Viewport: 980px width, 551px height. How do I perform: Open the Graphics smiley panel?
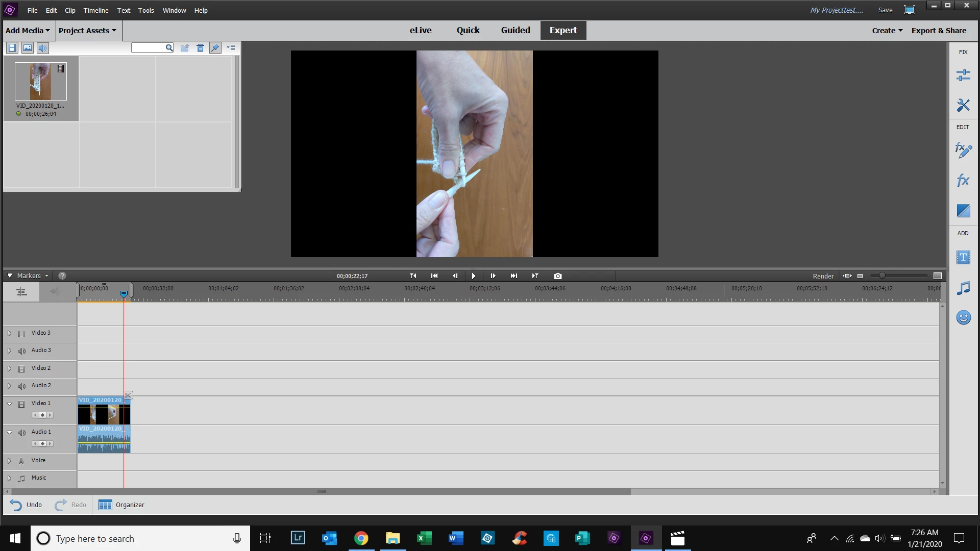point(963,317)
